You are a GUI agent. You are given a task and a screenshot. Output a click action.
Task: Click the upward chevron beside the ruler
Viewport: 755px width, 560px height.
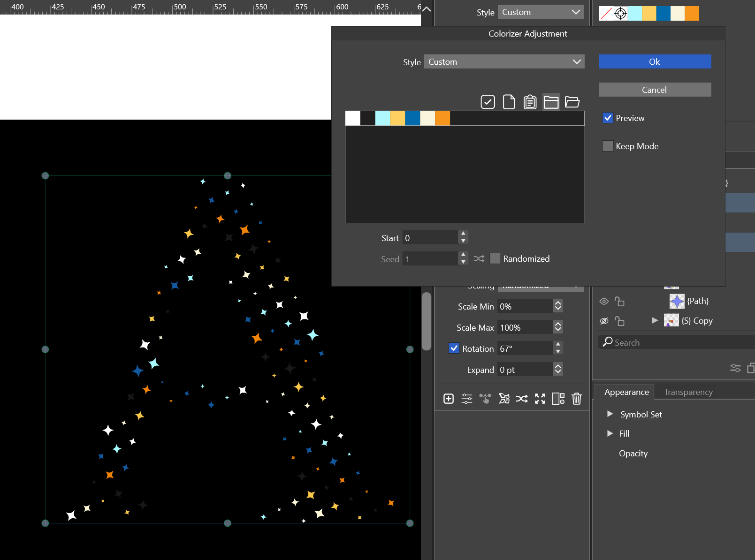(x=427, y=8)
